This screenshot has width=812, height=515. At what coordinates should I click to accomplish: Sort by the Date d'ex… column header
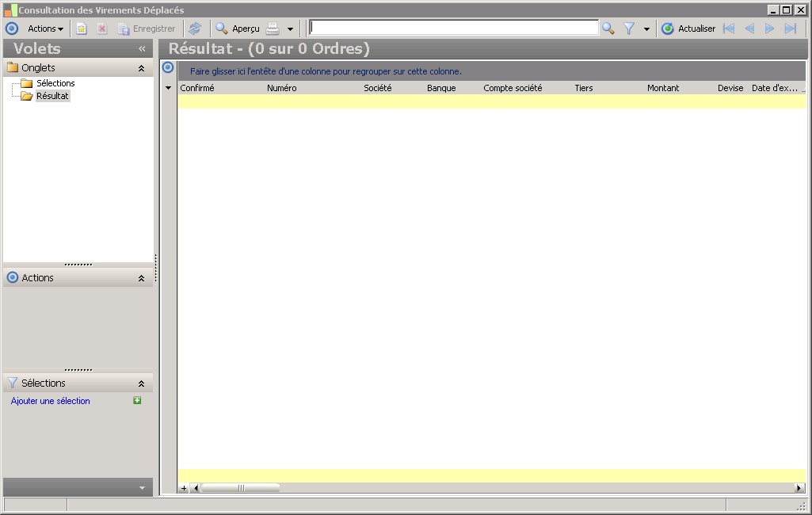[x=774, y=88]
